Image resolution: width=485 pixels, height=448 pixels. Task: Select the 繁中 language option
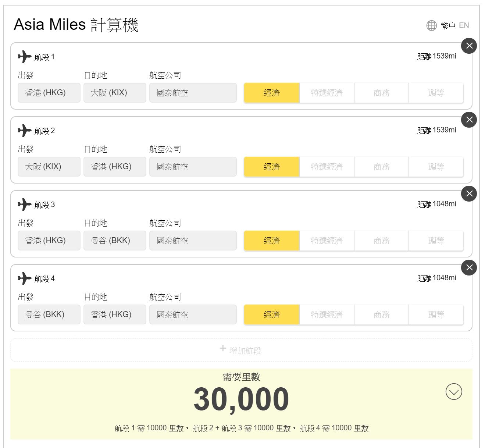click(448, 25)
